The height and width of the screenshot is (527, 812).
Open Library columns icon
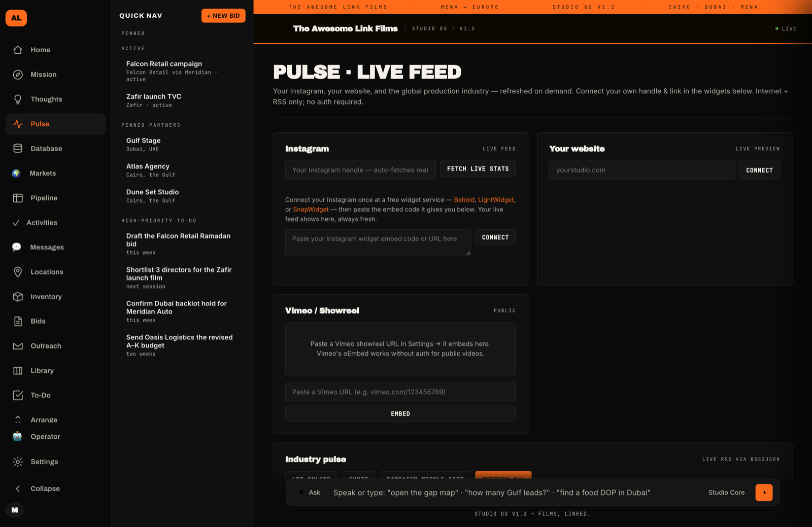(18, 371)
